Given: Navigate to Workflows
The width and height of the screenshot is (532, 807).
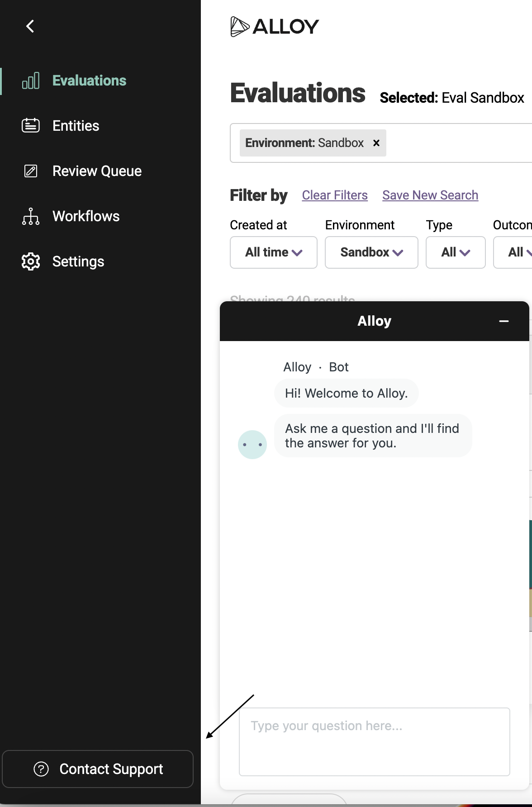Looking at the screenshot, I should [86, 216].
